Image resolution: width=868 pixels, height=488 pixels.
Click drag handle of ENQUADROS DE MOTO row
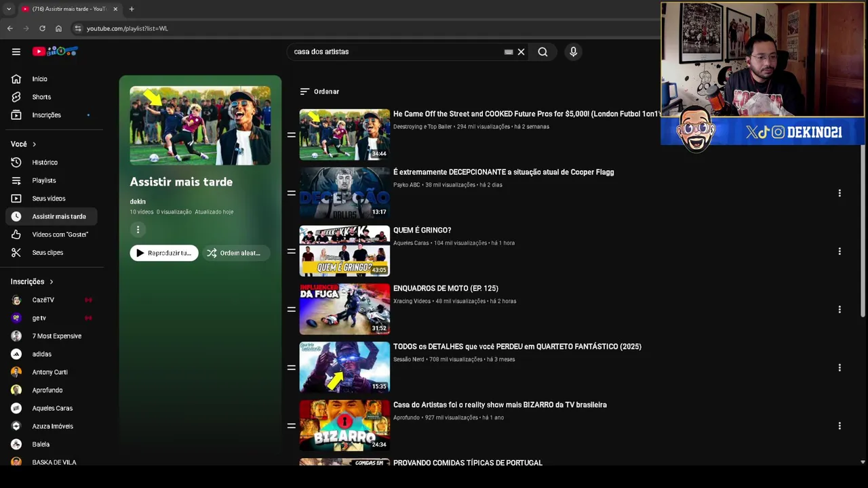click(291, 310)
